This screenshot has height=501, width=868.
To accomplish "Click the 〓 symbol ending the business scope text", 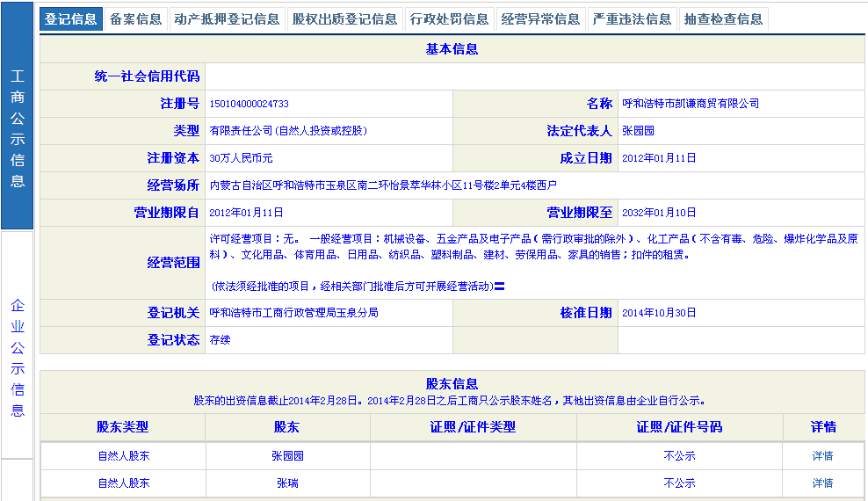I will (x=499, y=287).
